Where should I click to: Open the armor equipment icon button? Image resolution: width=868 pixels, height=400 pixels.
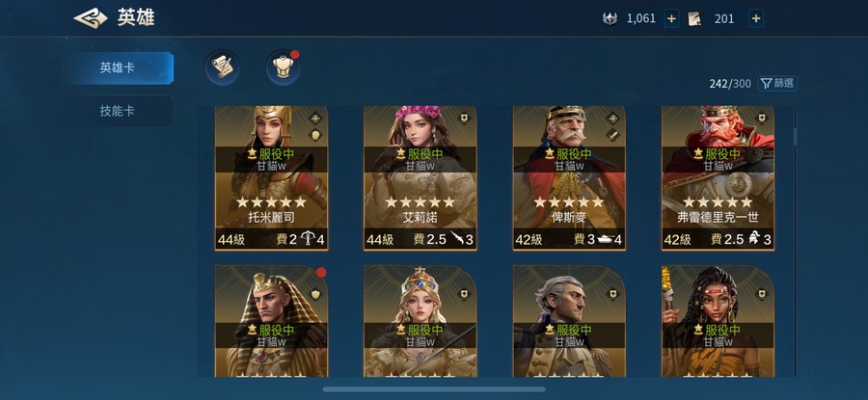[x=283, y=67]
